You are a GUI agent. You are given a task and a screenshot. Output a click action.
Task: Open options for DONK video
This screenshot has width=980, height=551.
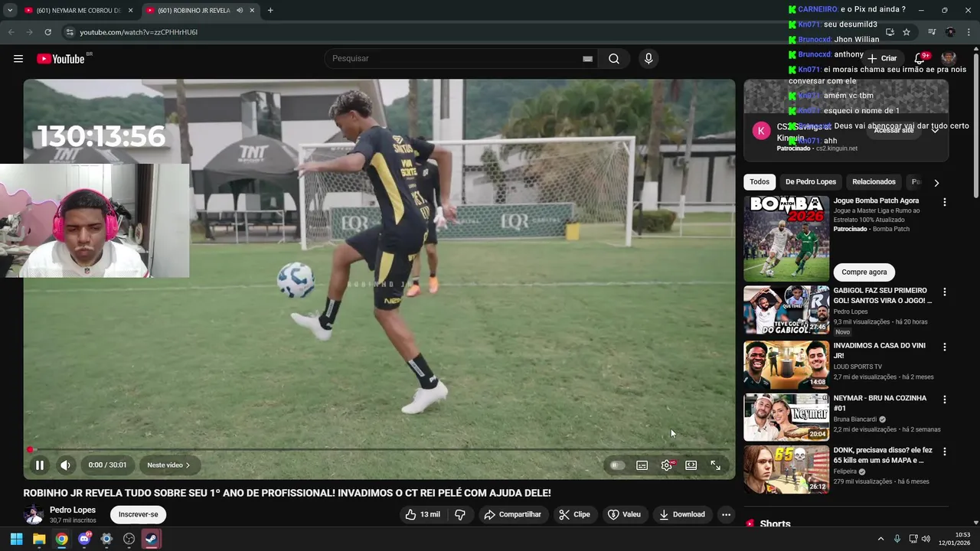[944, 452]
